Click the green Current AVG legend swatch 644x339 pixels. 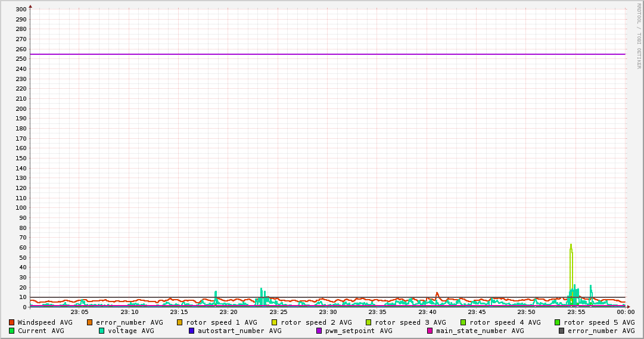click(11, 331)
